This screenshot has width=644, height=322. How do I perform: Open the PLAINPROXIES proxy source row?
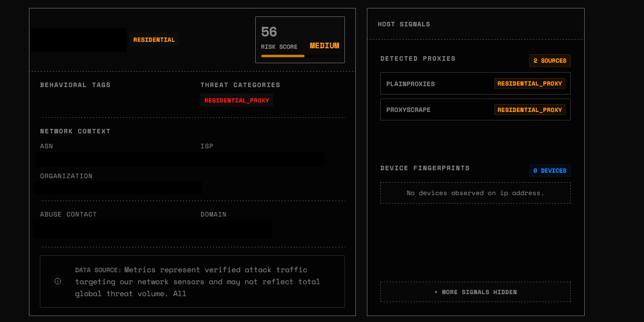[x=475, y=84]
